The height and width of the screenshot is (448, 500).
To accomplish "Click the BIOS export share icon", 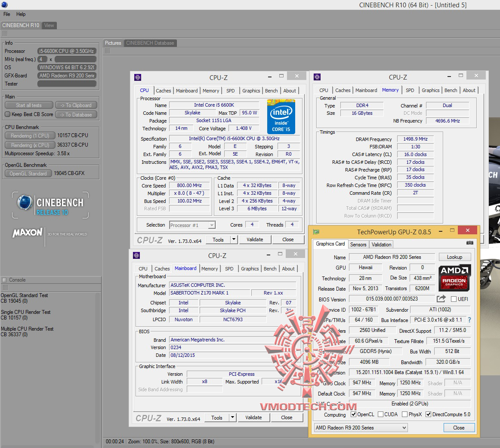I will pyautogui.click(x=441, y=299).
